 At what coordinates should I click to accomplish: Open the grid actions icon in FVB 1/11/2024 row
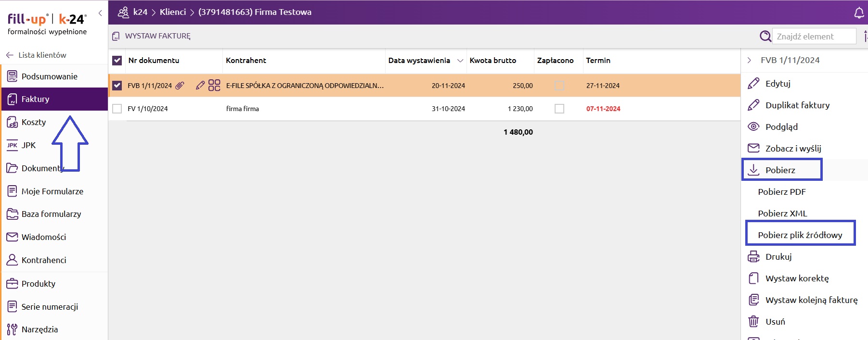[214, 85]
